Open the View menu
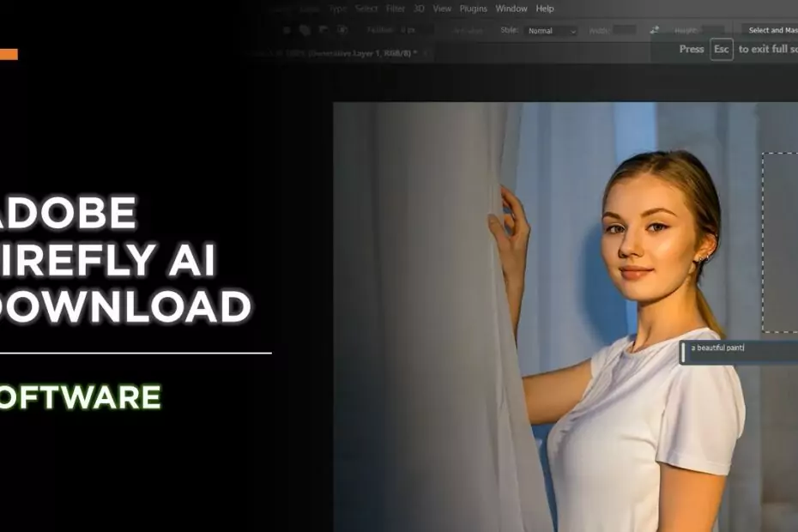Image resolution: width=798 pixels, height=532 pixels. coord(442,8)
